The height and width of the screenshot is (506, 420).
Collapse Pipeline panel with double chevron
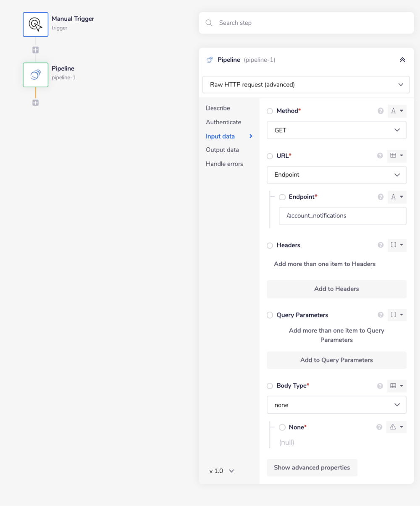point(402,60)
